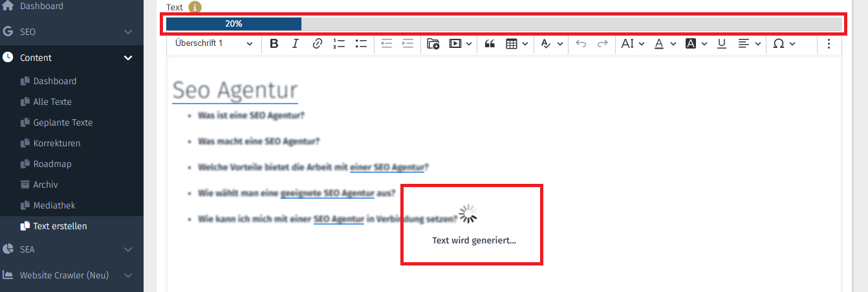Click the info icon next to Text
The height and width of the screenshot is (292, 868).
coord(195,7)
